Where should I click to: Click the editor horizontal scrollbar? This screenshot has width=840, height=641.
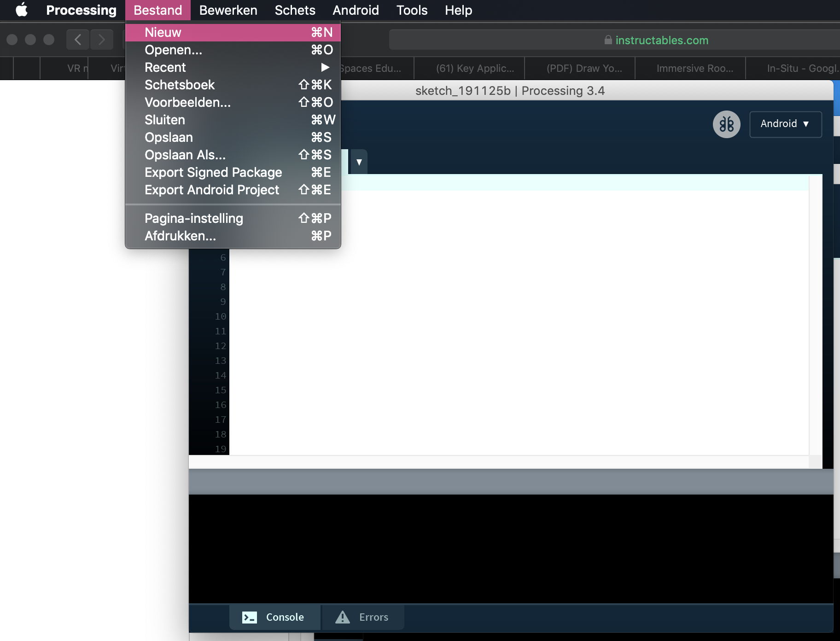(499, 462)
